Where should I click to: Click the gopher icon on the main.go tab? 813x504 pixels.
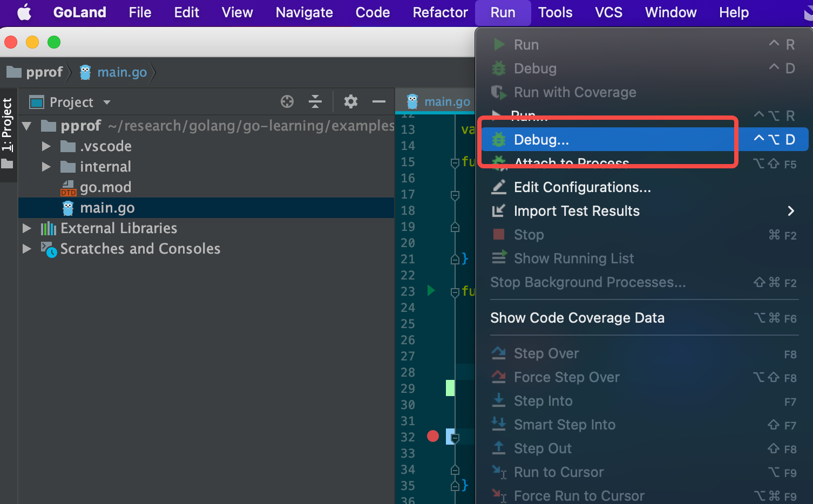(x=413, y=101)
